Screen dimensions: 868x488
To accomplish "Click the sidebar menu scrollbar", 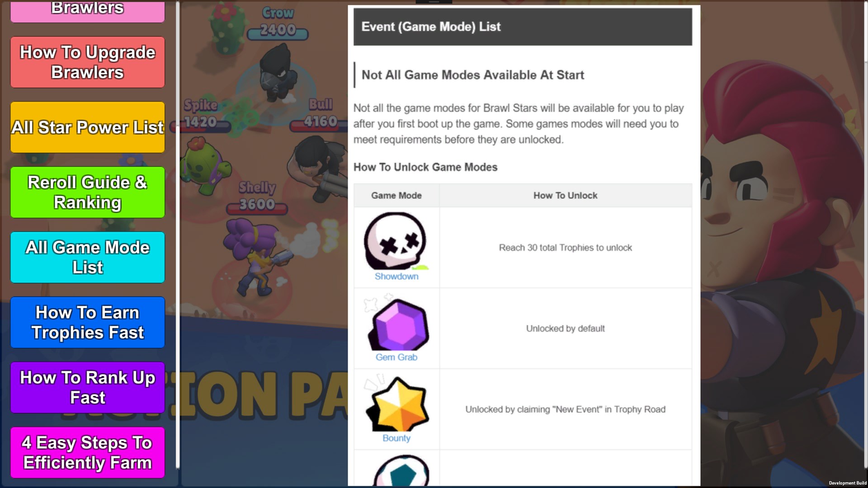I will tap(178, 235).
